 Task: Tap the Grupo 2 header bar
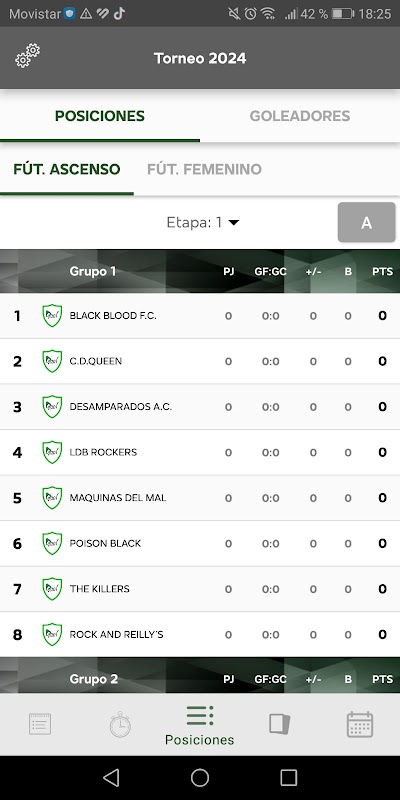pos(200,676)
